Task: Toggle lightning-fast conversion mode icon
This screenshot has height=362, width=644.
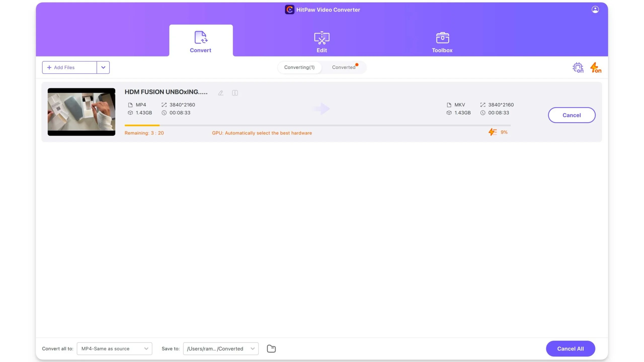Action: pyautogui.click(x=596, y=67)
